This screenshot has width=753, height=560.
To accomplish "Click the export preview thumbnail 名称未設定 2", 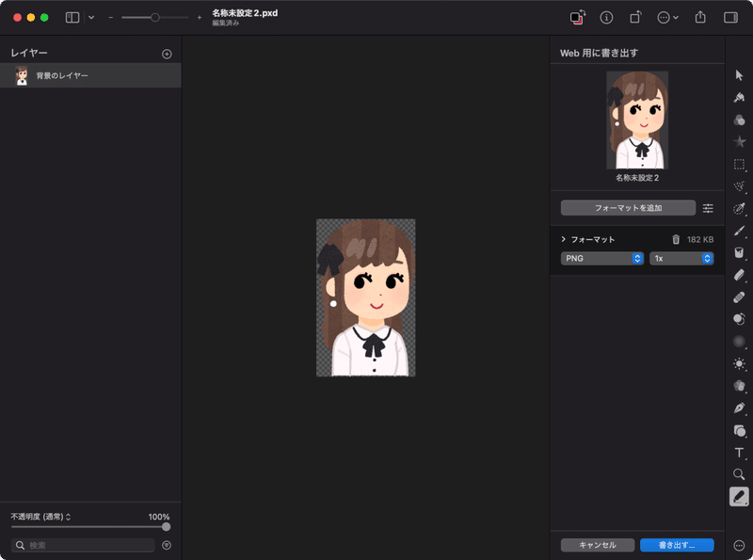I will [x=637, y=120].
